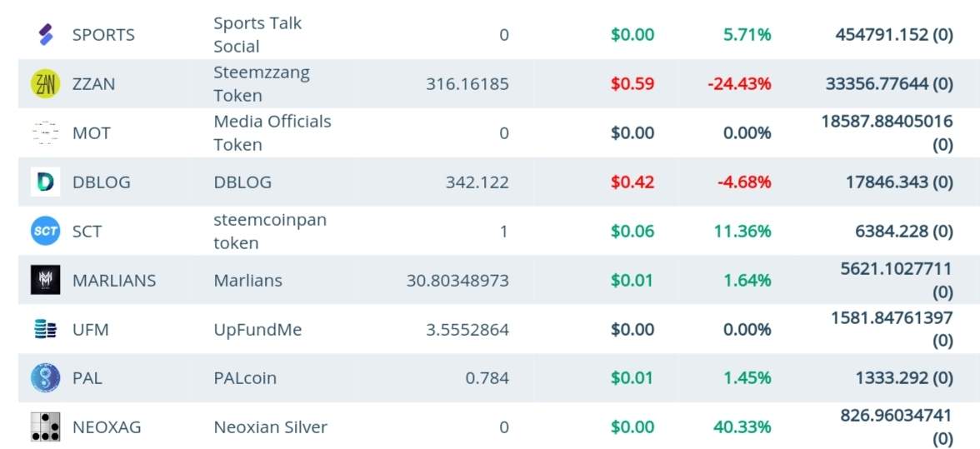Click the ZZAN -24.43% change value
Screen dimensions: 980x449
[x=739, y=83]
